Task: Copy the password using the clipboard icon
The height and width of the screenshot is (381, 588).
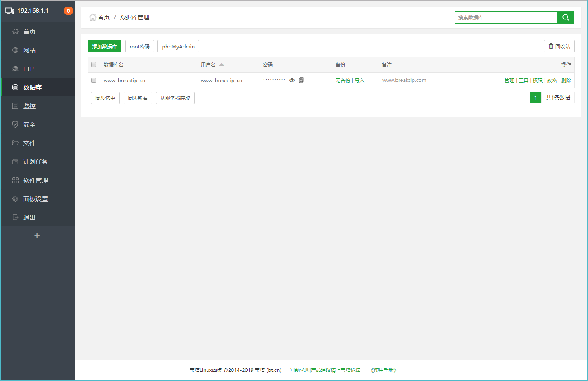Action: pos(301,80)
